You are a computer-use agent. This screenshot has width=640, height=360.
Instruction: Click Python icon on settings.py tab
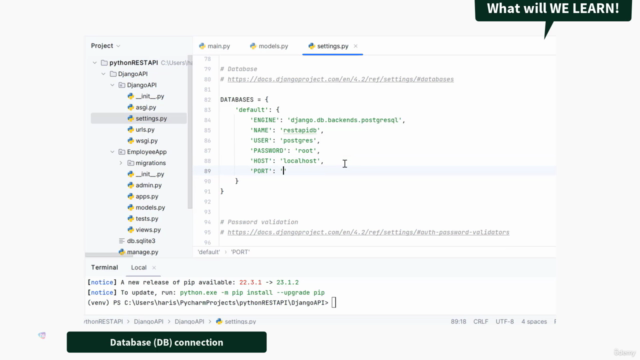coord(311,46)
